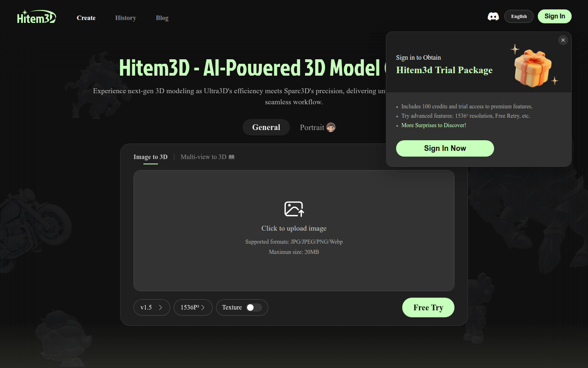Open the Discord community icon
The height and width of the screenshot is (368, 588).
click(x=493, y=16)
